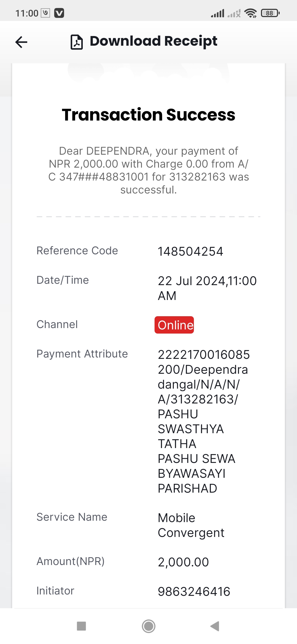Tap the Android back triangle button
The image size is (297, 644).
pyautogui.click(x=215, y=626)
